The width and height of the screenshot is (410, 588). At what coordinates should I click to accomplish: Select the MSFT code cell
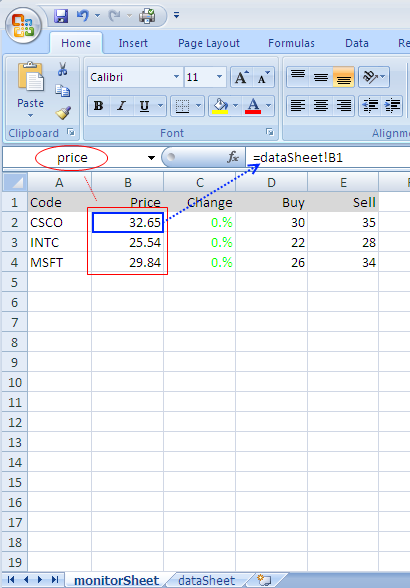[59, 262]
